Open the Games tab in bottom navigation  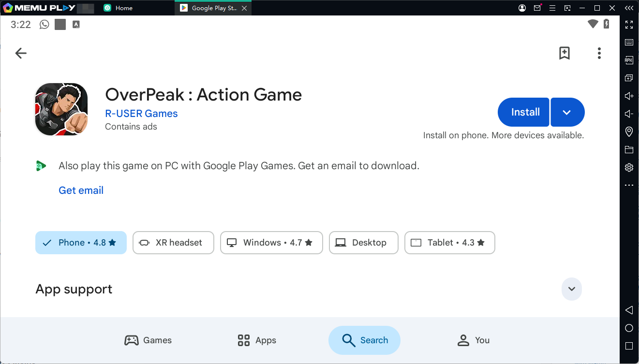click(148, 340)
